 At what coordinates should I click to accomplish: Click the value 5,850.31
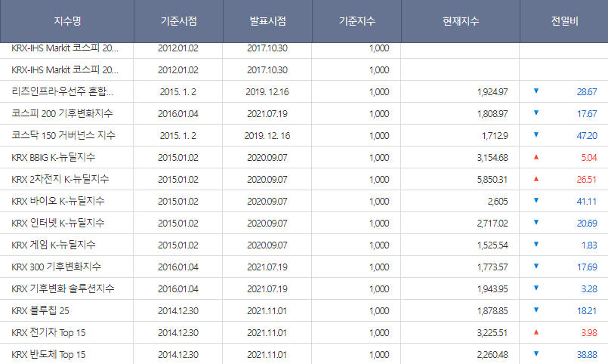(x=492, y=180)
